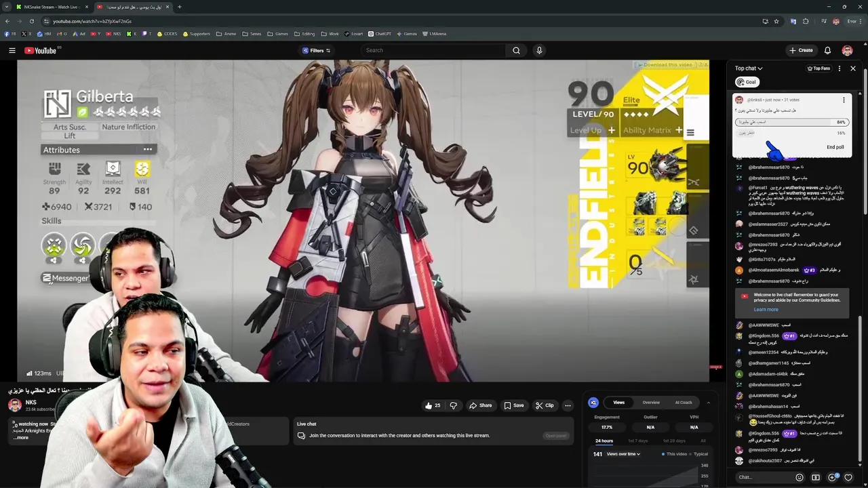Open the Gemini bookmark
868x488 pixels.
pyautogui.click(x=406, y=33)
